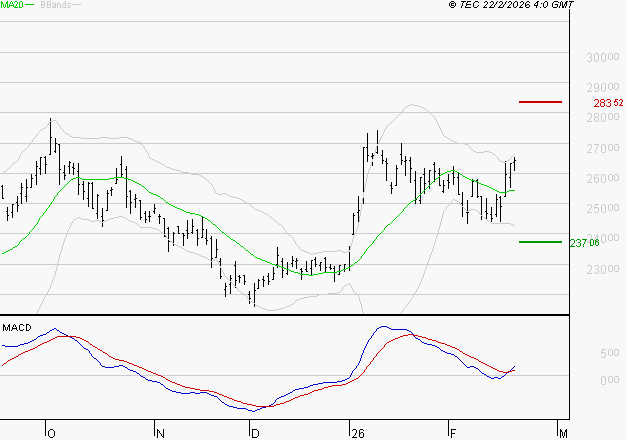This screenshot has height=440, width=627.
Task: Click the 290.00 price axis label
Action: pos(603,87)
